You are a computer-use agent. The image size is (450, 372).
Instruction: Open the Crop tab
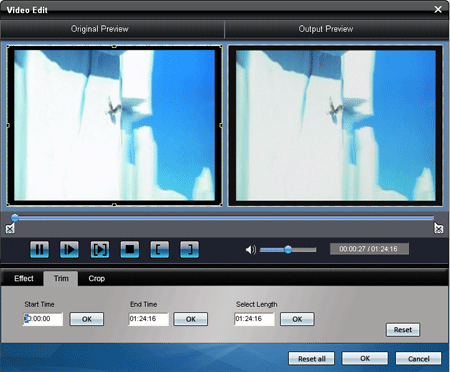tap(97, 278)
